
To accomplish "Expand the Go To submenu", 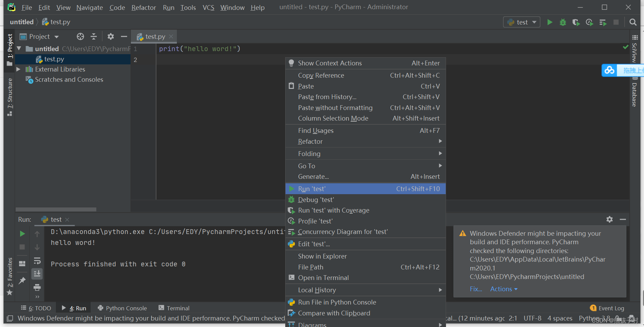I will pyautogui.click(x=365, y=166).
